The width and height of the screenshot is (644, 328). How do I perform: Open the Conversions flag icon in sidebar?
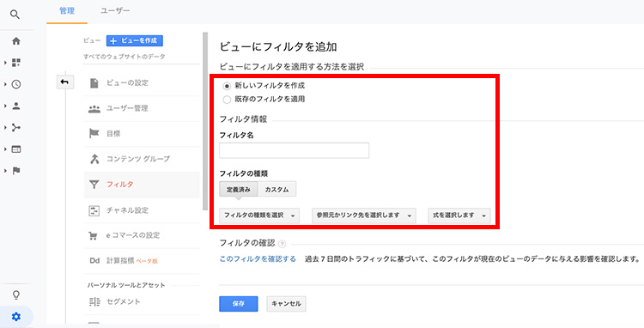tap(16, 171)
